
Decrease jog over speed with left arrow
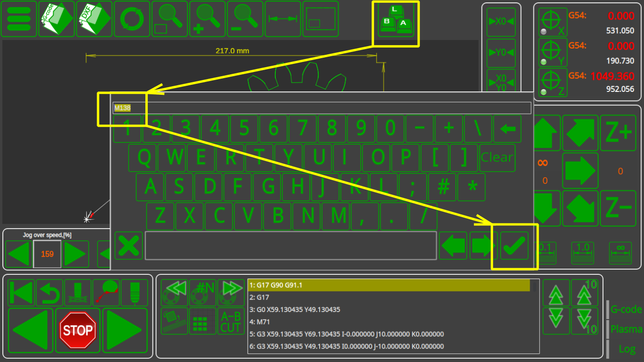coord(19,254)
